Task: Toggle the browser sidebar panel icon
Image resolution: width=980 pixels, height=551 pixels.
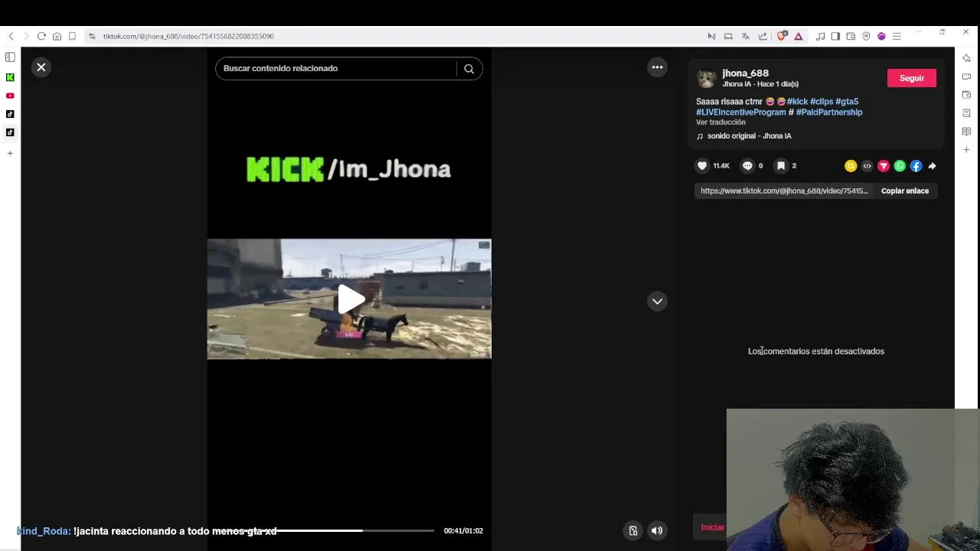Action: pyautogui.click(x=10, y=57)
